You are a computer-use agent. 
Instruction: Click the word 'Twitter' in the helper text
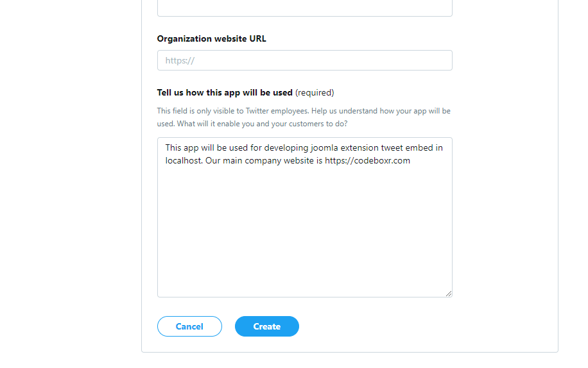click(257, 111)
